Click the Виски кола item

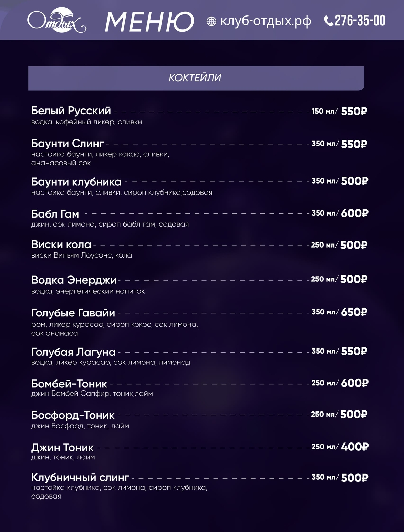[x=61, y=244]
